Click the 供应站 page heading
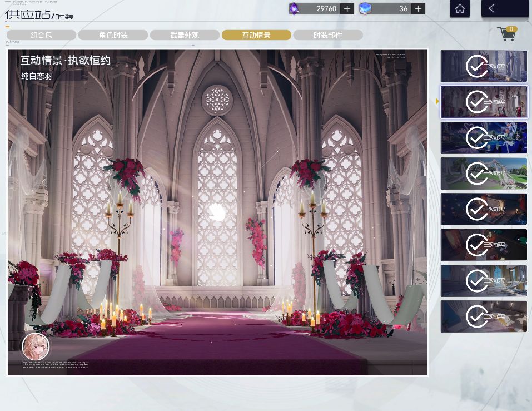 [27, 14]
